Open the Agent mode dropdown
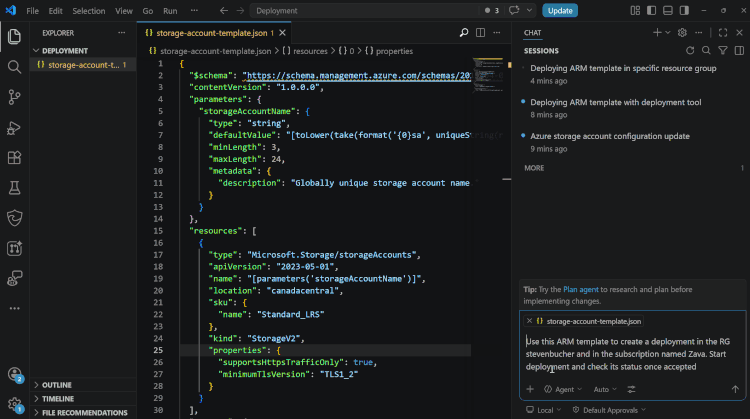The width and height of the screenshot is (750, 419). [563, 389]
